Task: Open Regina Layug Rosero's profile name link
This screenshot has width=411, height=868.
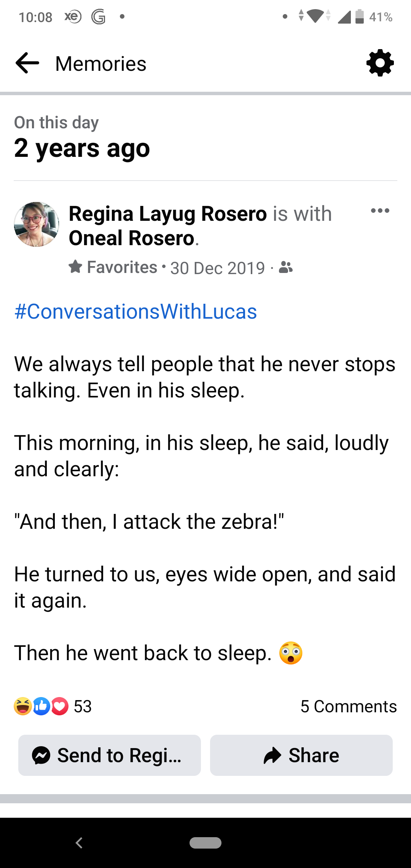Action: click(168, 214)
